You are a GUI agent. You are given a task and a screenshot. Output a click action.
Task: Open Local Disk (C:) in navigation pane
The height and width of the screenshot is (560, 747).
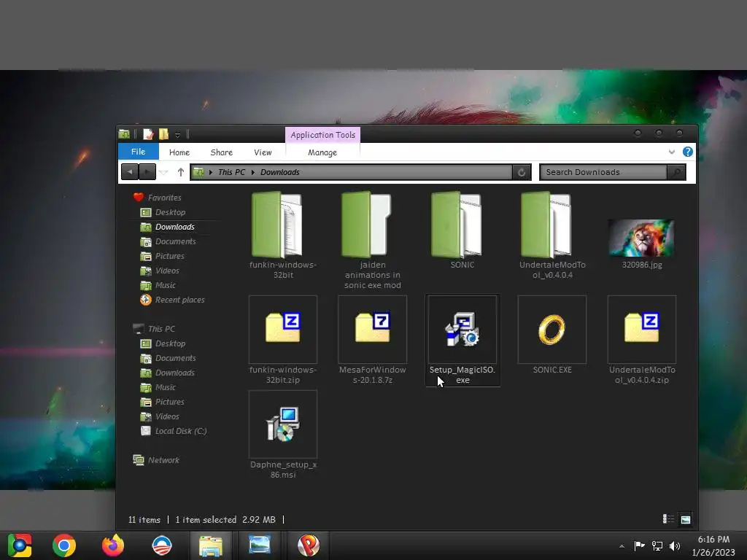click(x=181, y=431)
